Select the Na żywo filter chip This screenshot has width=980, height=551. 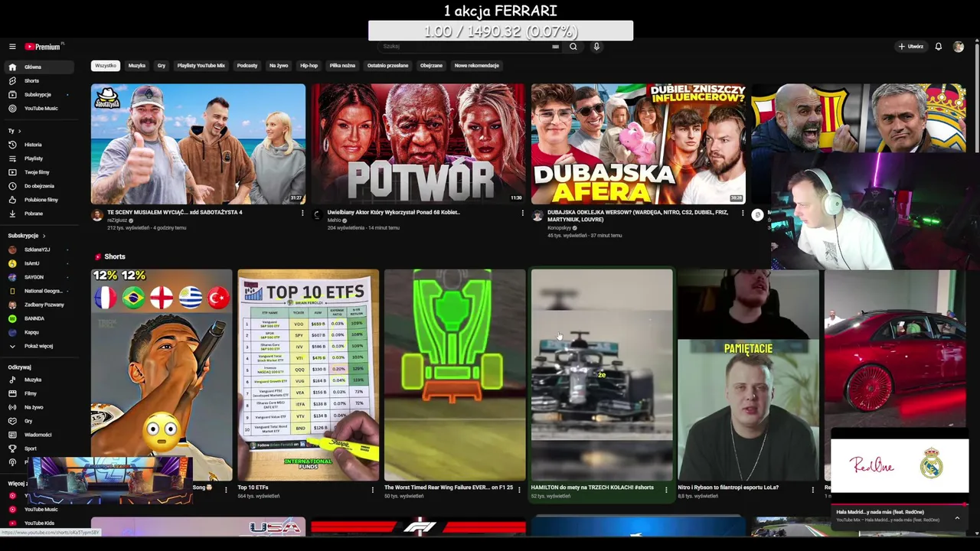(279, 66)
